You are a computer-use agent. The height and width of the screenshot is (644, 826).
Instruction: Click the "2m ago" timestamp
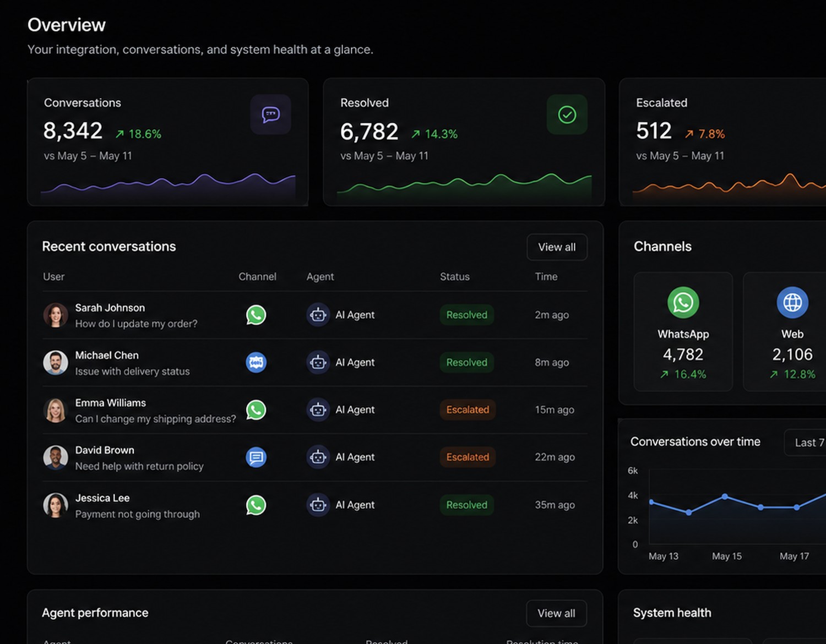tap(552, 315)
